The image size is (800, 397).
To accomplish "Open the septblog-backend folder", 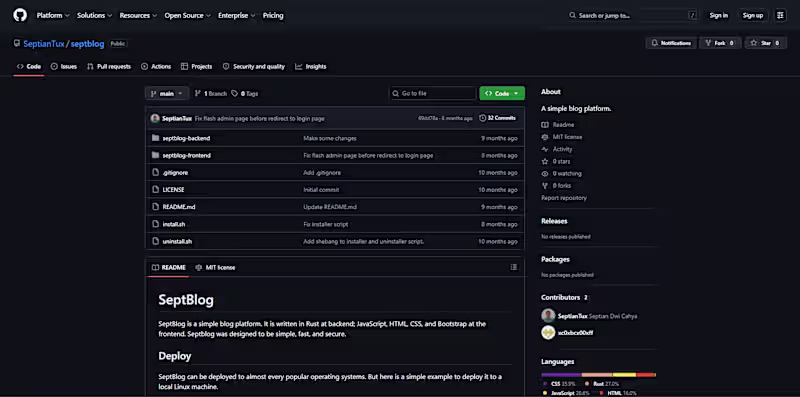I will [186, 138].
